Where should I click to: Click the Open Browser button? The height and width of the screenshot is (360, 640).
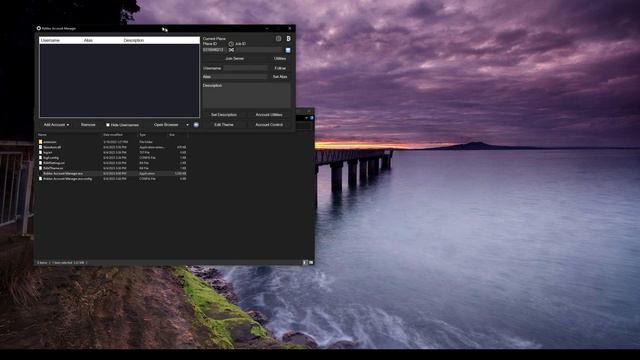point(166,125)
